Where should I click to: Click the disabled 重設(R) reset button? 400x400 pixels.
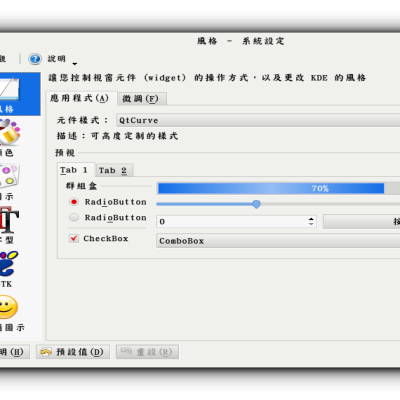147,352
